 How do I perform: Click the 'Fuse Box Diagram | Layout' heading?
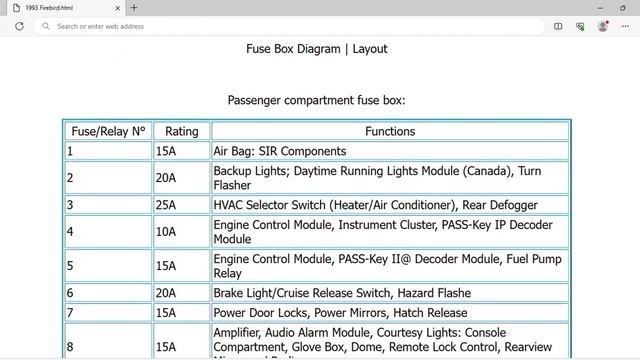point(317,49)
